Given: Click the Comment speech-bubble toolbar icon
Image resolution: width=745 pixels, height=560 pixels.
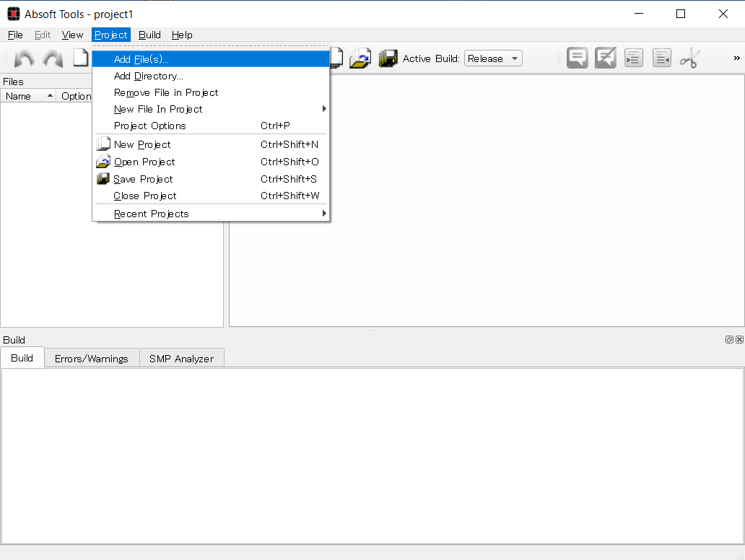Looking at the screenshot, I should point(578,58).
